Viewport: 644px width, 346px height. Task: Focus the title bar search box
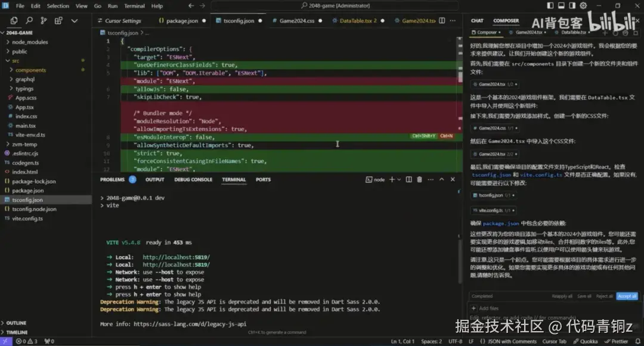click(x=335, y=6)
